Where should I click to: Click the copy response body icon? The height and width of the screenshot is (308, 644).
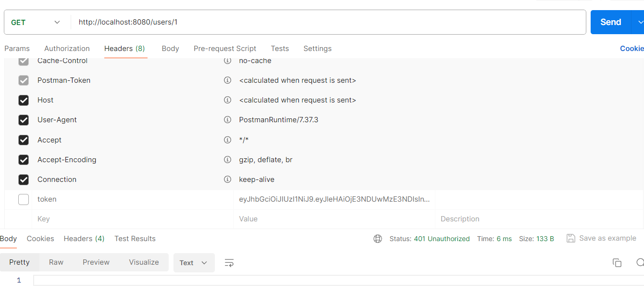(617, 262)
